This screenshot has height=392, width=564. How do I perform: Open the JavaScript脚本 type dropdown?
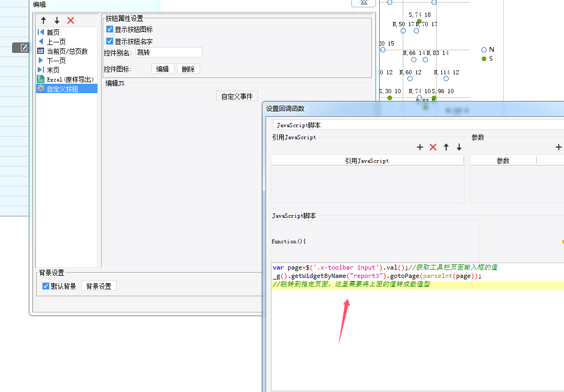coord(418,125)
